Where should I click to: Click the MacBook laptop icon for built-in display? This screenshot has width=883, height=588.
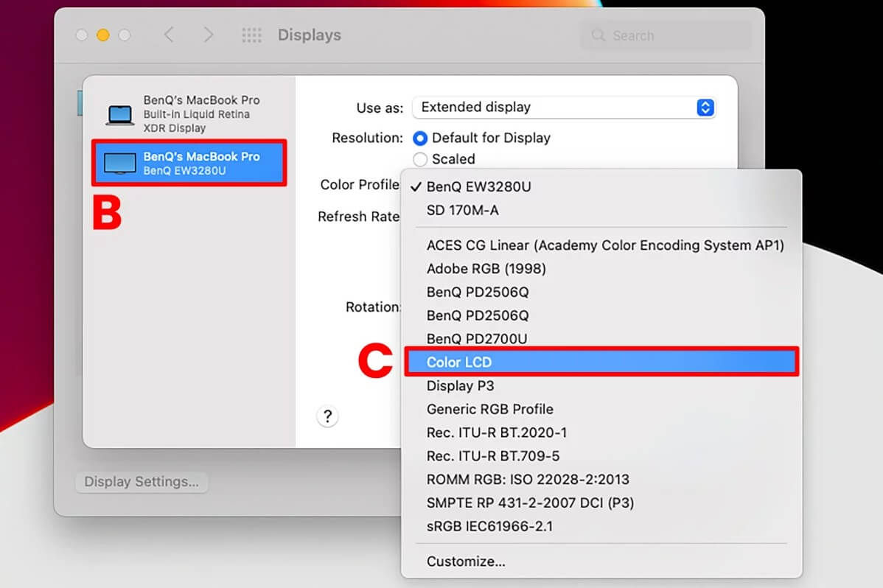[x=120, y=115]
